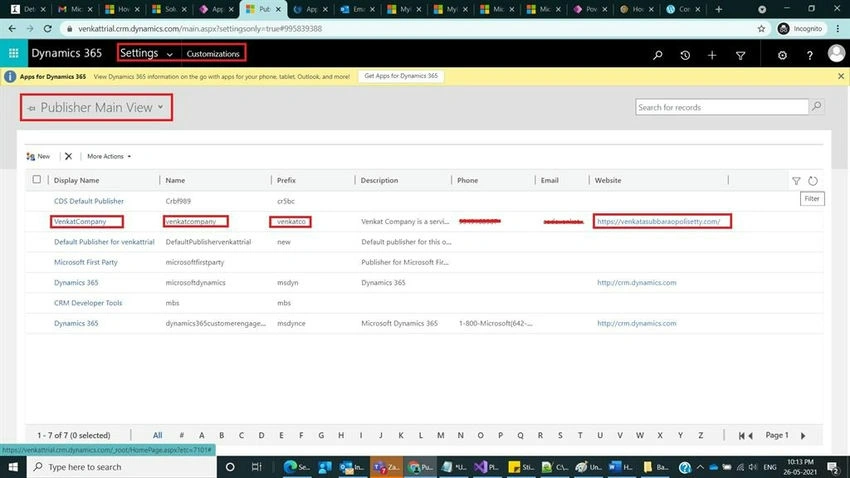Open Chrome three-dot menu
Viewport: 850px width, 478px height.
click(838, 29)
